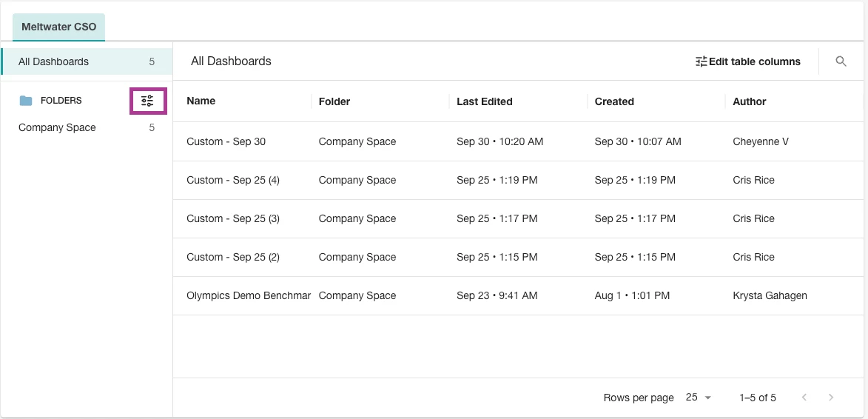Open Olympics Demo Benchmark dashboard
Viewport: 868px width, 419px height.
[249, 295]
